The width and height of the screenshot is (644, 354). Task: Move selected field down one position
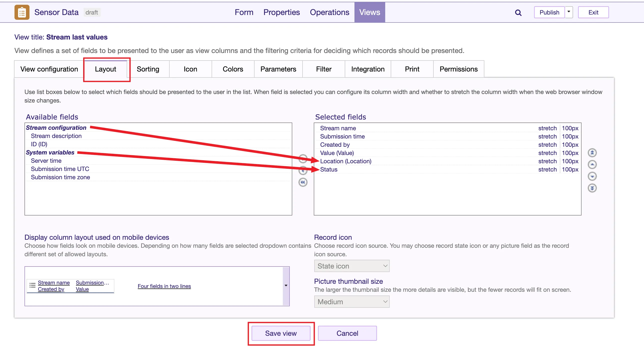[592, 176]
